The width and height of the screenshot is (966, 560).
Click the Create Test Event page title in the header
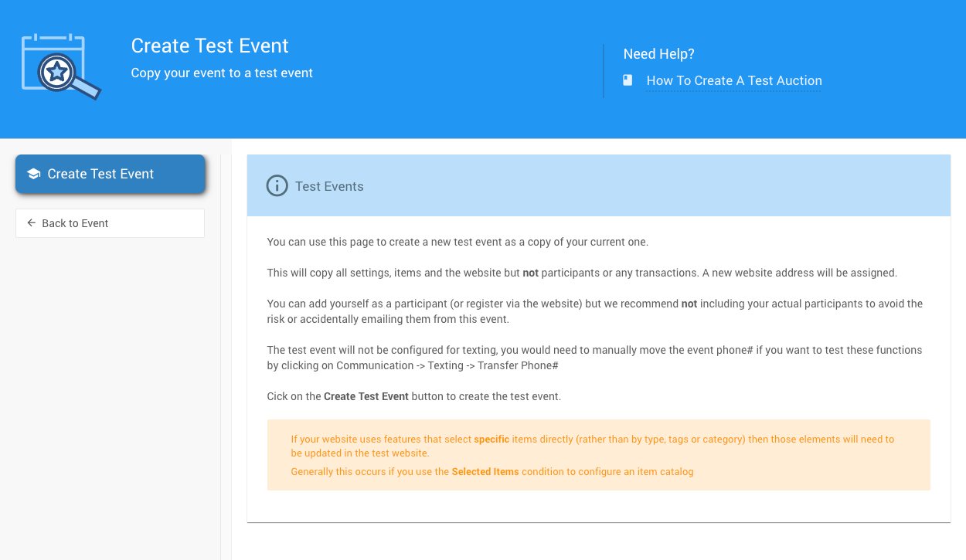pyautogui.click(x=209, y=46)
